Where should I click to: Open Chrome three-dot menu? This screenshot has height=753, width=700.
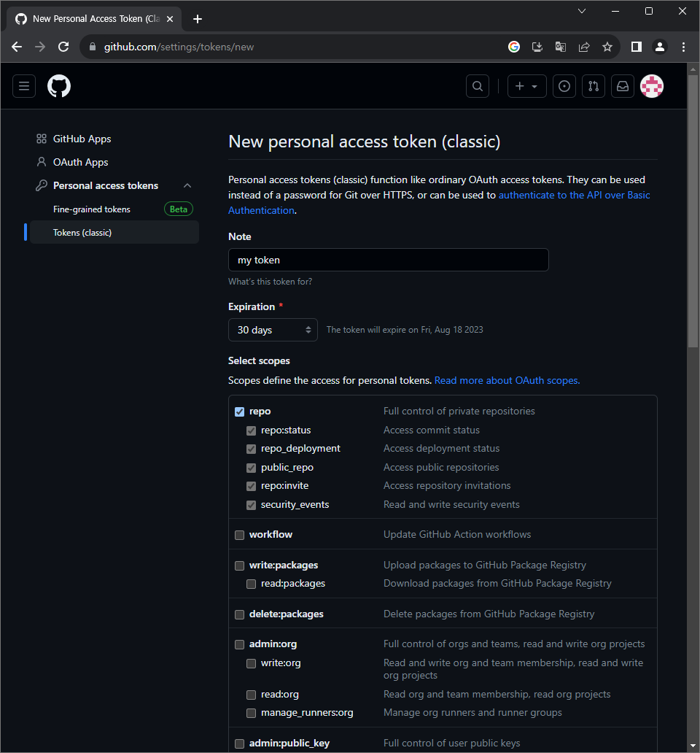click(683, 47)
